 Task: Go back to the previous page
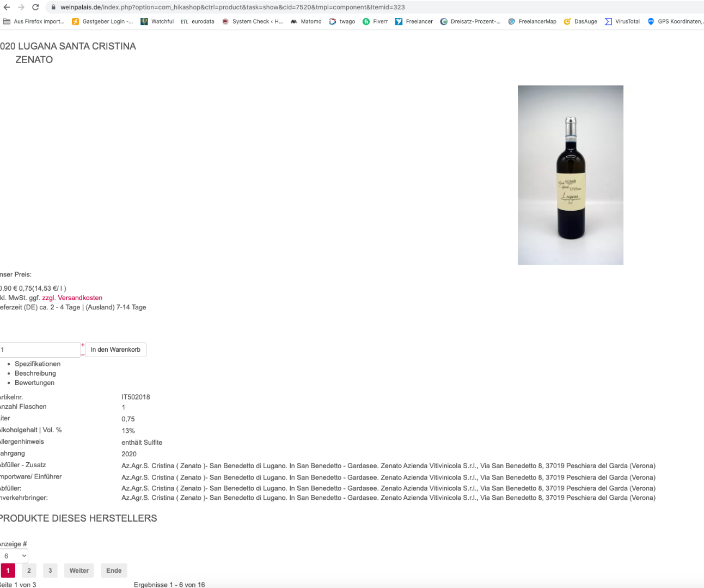pos(7,7)
